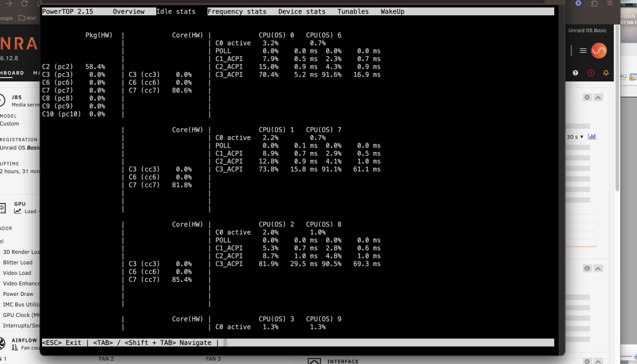
Task: Collapse the top right dashboard card
Action: point(598,97)
